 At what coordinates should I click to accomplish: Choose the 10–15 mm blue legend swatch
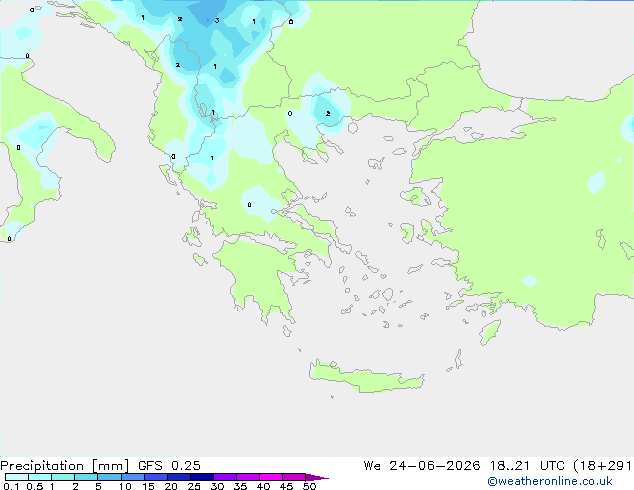coord(132,477)
